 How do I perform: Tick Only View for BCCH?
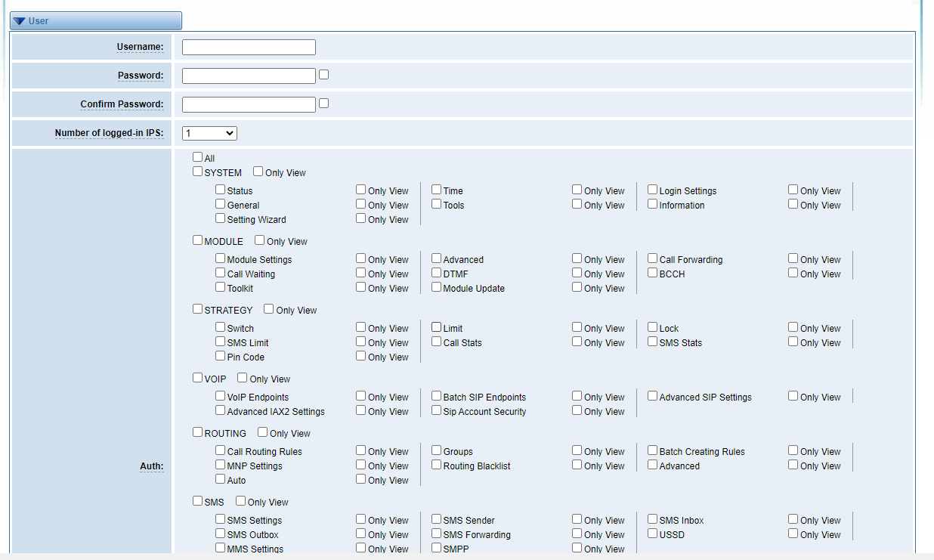793,273
